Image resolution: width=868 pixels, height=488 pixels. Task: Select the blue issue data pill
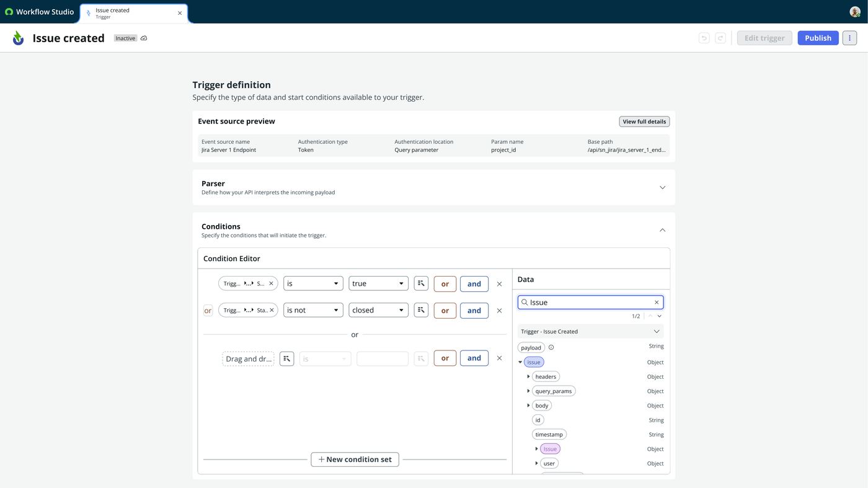click(x=534, y=362)
